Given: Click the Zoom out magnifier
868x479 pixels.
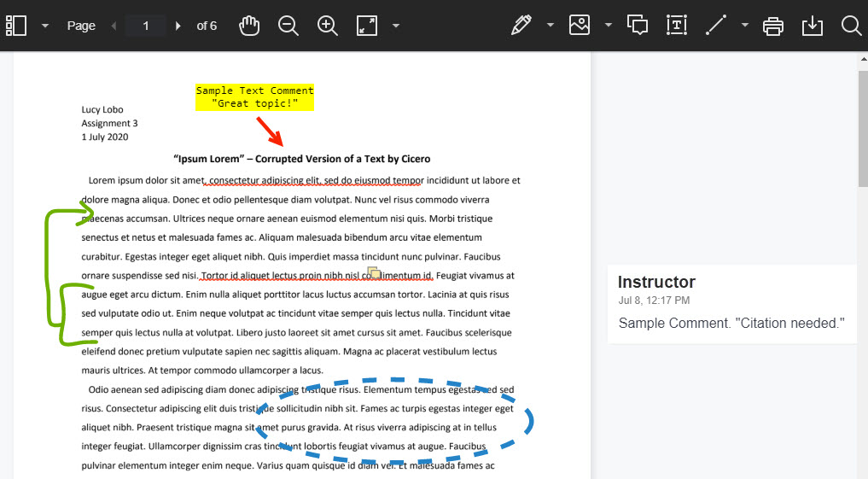Looking at the screenshot, I should pos(288,26).
